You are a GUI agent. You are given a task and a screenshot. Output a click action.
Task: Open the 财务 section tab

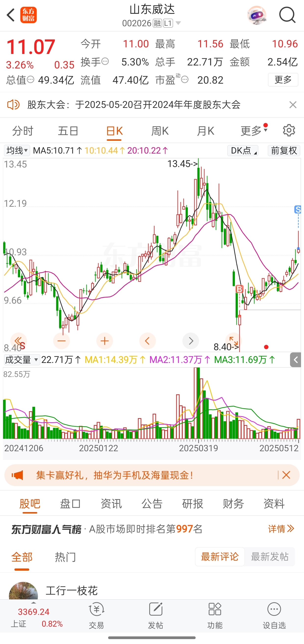pyautogui.click(x=233, y=504)
